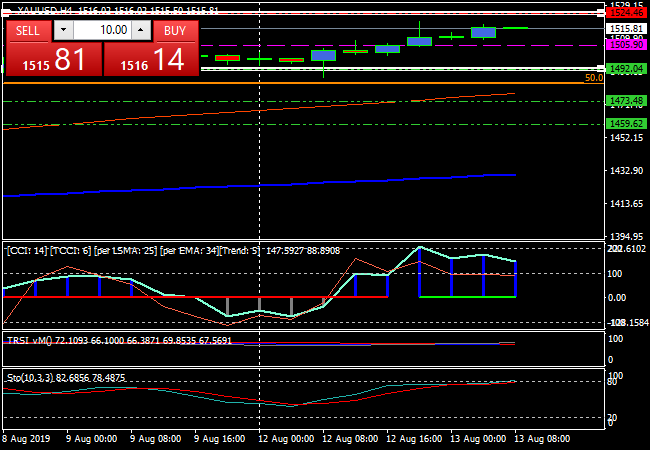Click the BUY button in trade panel
650x450 pixels.
(x=175, y=31)
